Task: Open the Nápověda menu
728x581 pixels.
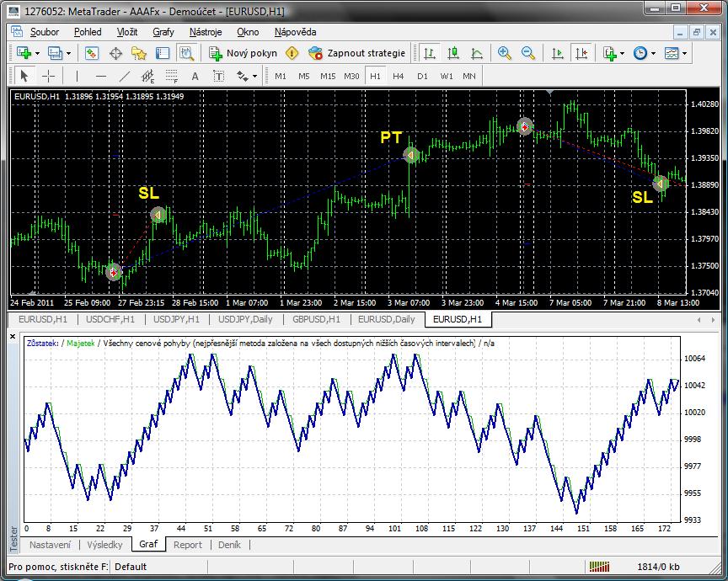Action: click(295, 32)
